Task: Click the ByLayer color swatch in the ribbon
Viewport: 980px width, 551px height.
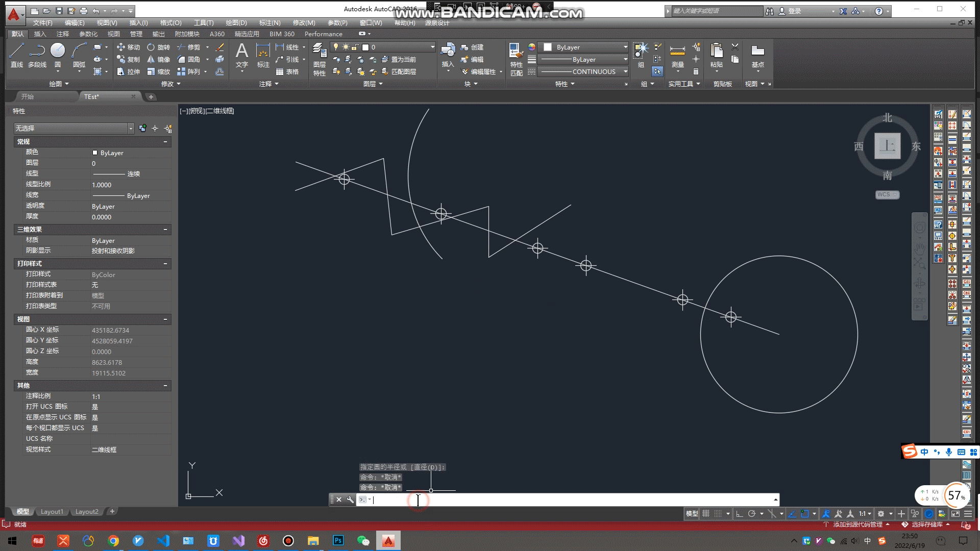Action: click(548, 47)
